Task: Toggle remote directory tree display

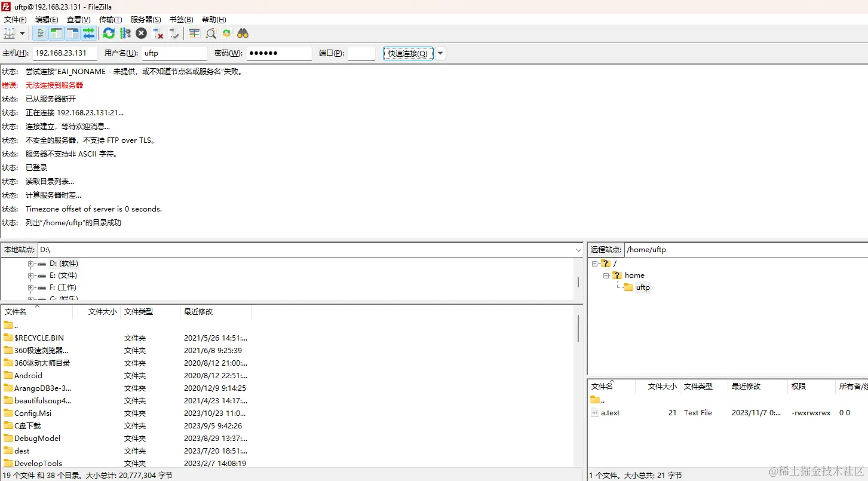Action: pos(72,33)
